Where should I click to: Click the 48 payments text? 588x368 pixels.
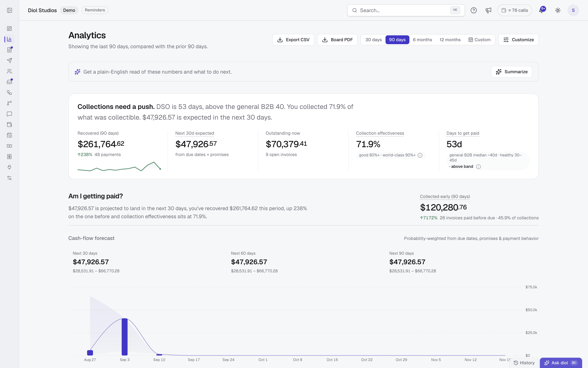pos(108,155)
